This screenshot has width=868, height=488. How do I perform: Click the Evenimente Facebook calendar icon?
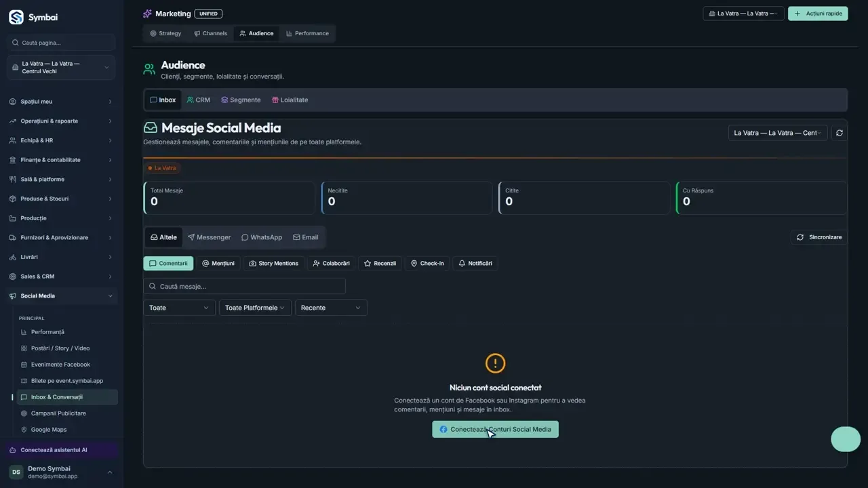click(24, 365)
